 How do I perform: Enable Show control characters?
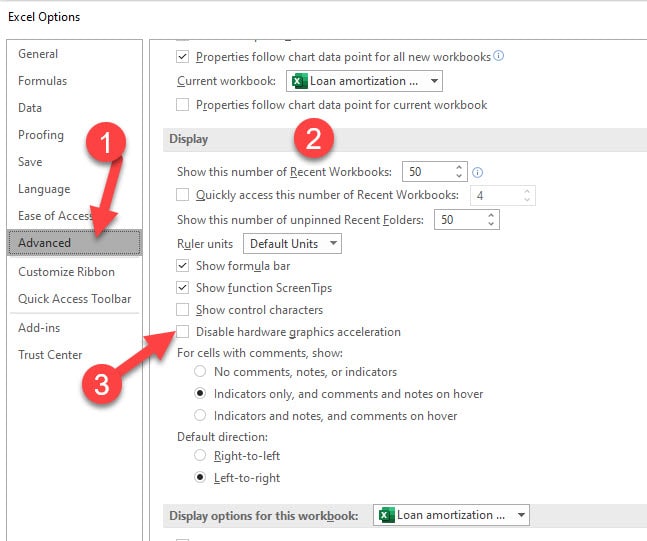pyautogui.click(x=182, y=309)
